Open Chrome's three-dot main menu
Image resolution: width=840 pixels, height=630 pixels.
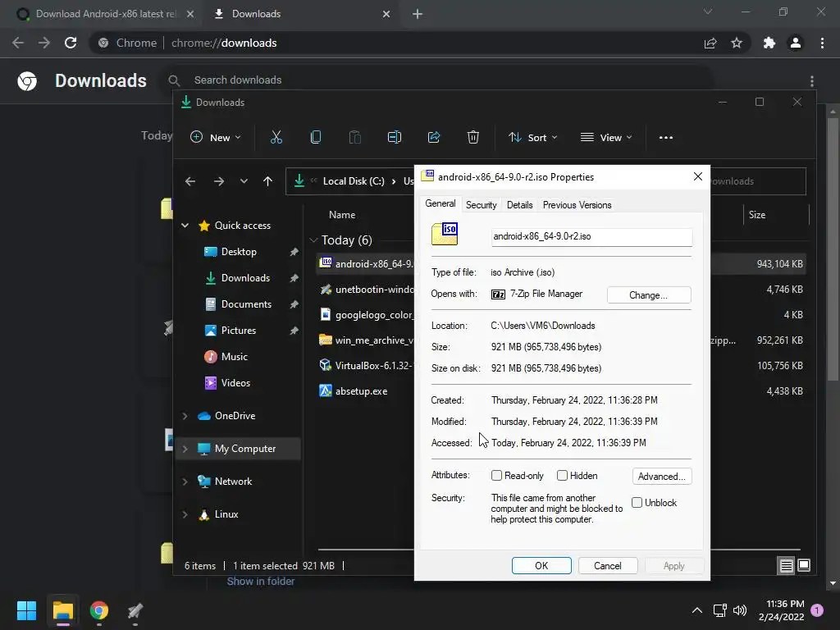(x=822, y=43)
